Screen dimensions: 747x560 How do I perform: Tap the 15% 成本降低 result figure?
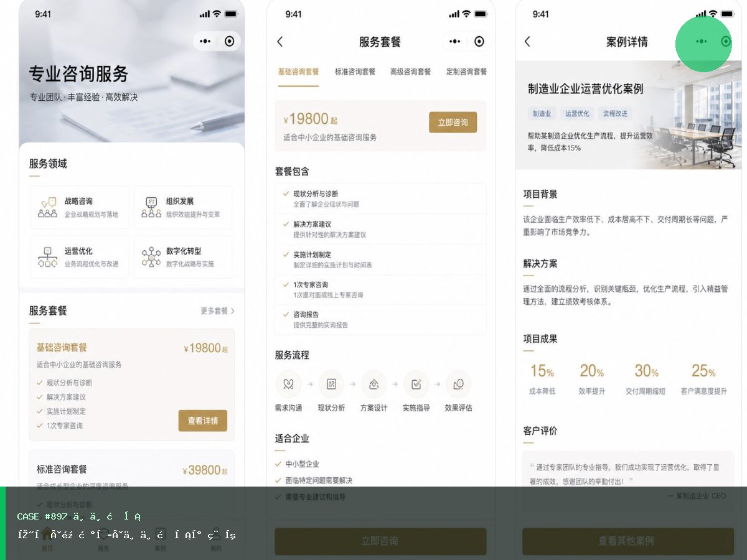point(542,379)
